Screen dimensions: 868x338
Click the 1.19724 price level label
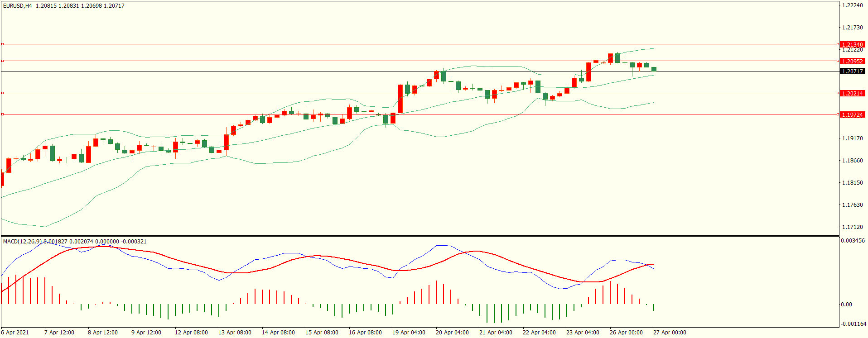pyautogui.click(x=852, y=114)
